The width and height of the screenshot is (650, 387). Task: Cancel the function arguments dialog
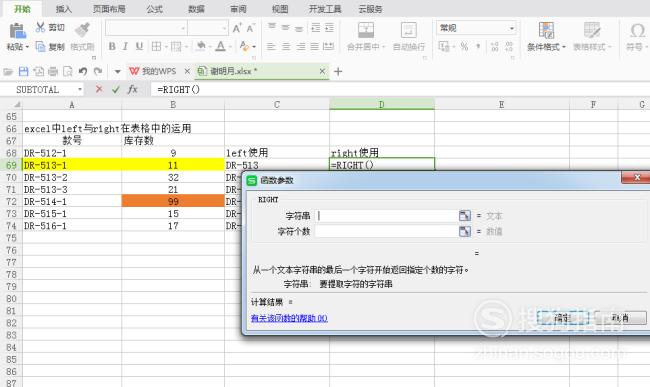(x=621, y=318)
